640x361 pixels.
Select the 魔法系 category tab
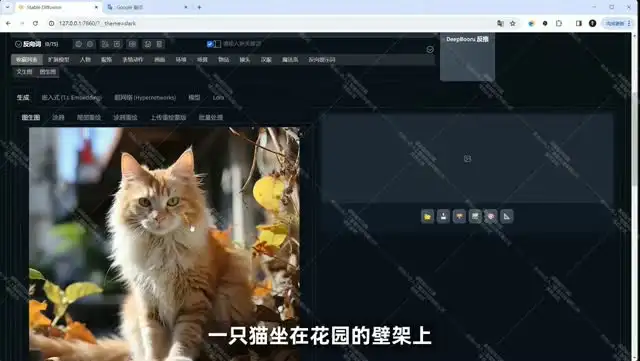(x=290, y=60)
